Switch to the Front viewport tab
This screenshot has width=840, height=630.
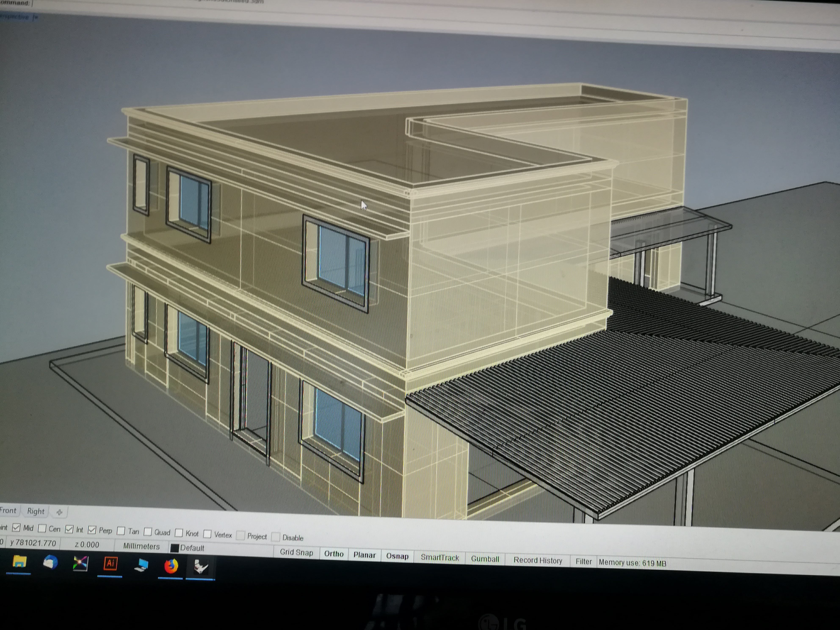tap(8, 510)
